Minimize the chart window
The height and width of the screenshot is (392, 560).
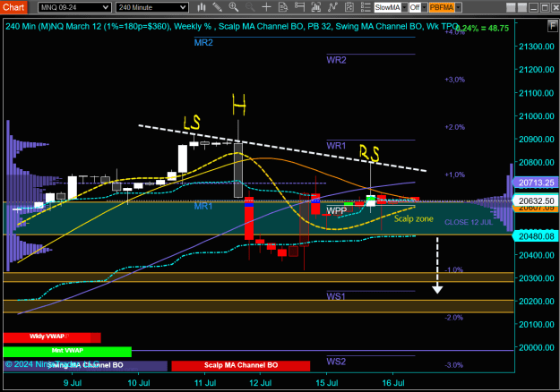534,7
